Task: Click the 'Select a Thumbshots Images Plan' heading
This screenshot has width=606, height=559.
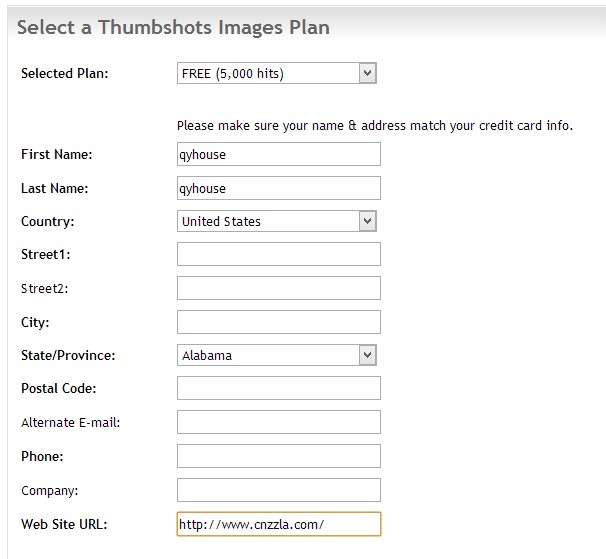Action: click(173, 28)
